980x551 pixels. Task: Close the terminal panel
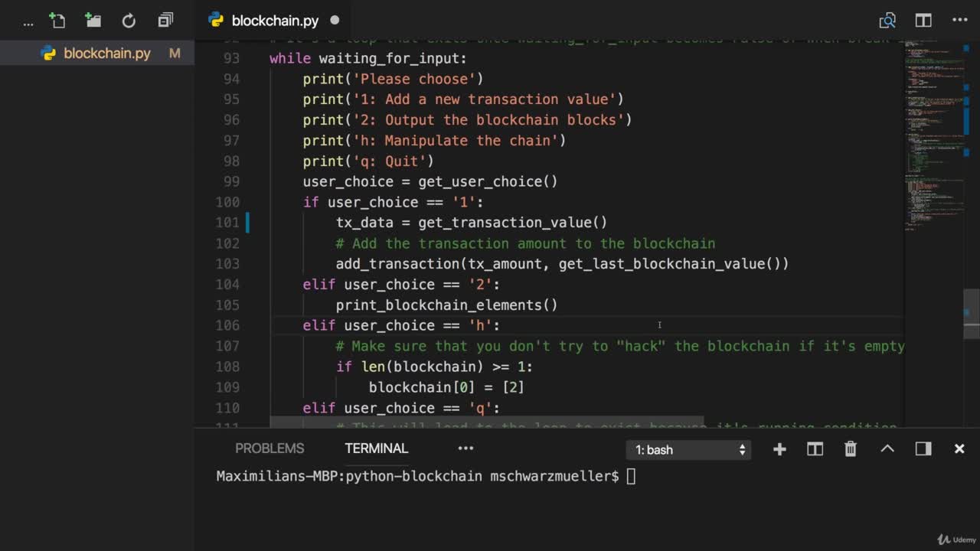[959, 449]
